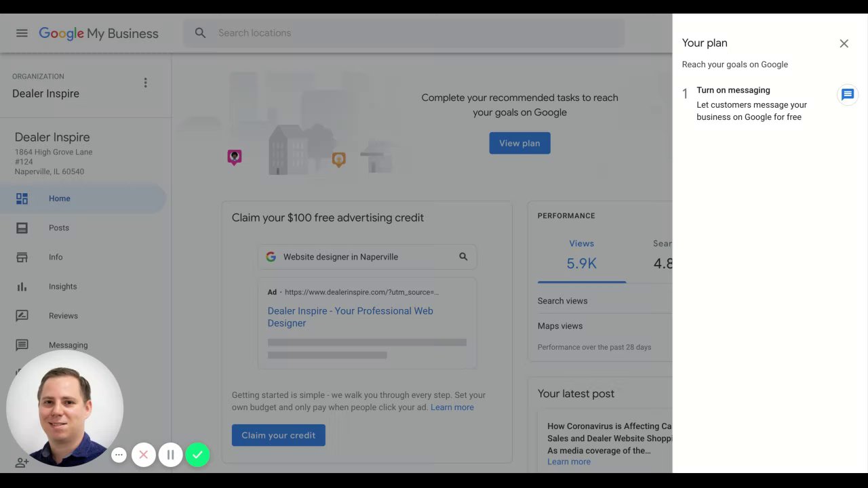
Task: Click the 1864 High Grove Lane address
Action: [x=54, y=152]
